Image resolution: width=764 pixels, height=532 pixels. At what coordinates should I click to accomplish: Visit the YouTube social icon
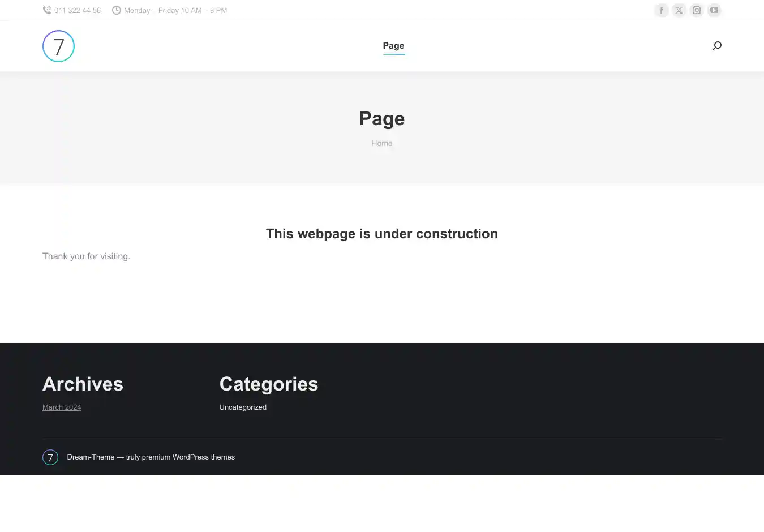714,10
